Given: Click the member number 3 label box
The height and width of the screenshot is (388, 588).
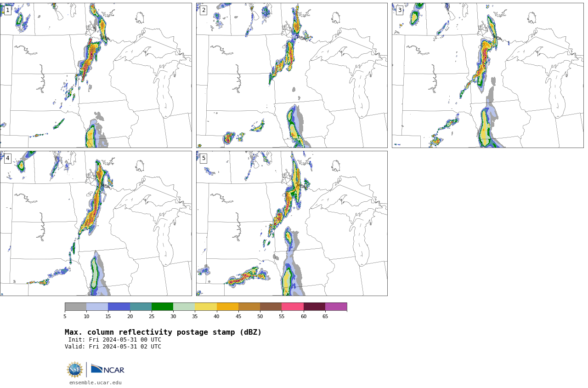Looking at the screenshot, I should click(400, 10).
